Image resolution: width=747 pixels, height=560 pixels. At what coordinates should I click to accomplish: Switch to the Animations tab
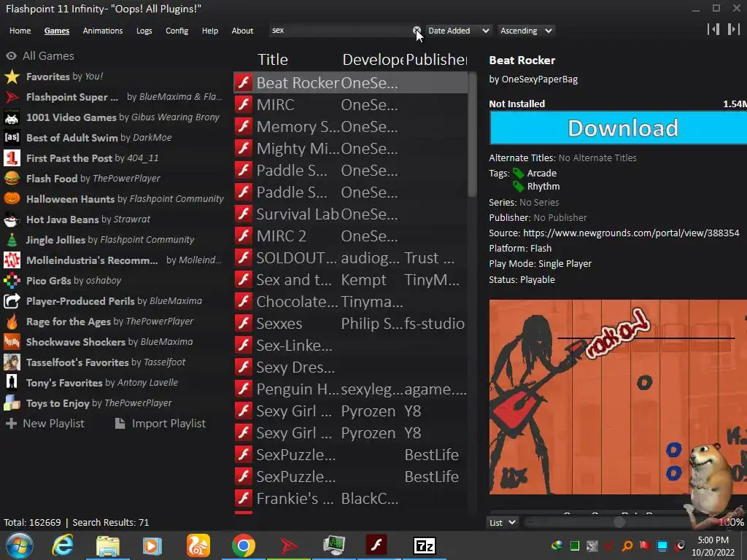click(102, 31)
